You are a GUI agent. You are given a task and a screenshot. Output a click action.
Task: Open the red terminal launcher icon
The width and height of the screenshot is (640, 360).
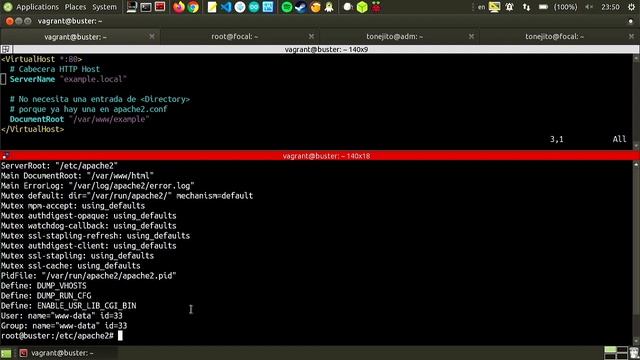pyautogui.click(x=160, y=7)
